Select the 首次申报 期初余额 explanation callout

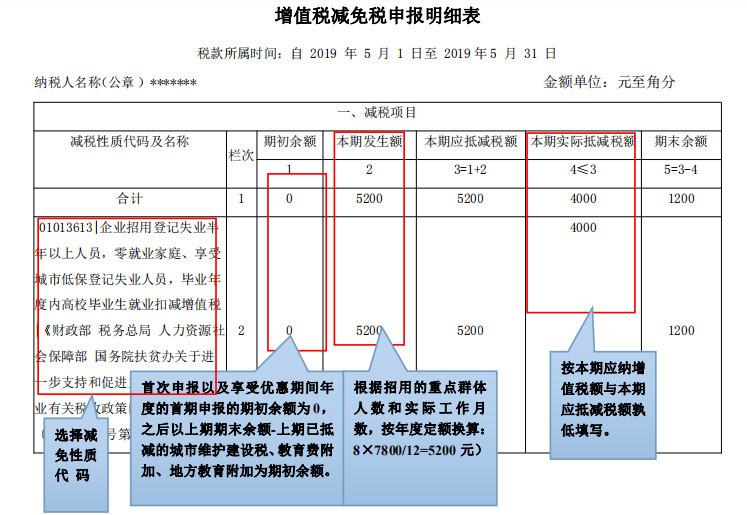coord(237,438)
